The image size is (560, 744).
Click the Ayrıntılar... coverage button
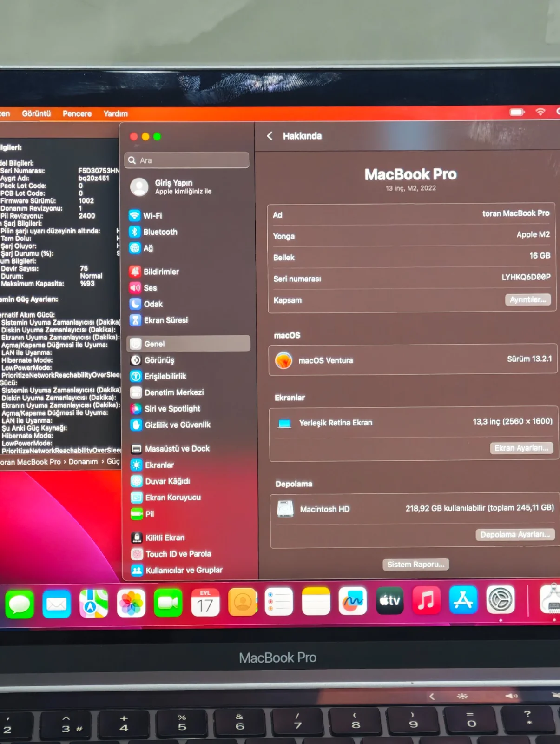[528, 299]
